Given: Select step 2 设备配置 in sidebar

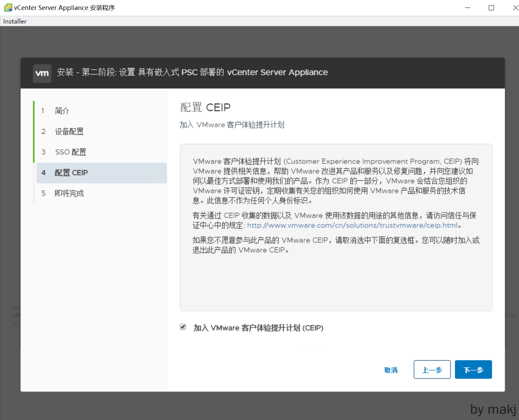Looking at the screenshot, I should 69,131.
